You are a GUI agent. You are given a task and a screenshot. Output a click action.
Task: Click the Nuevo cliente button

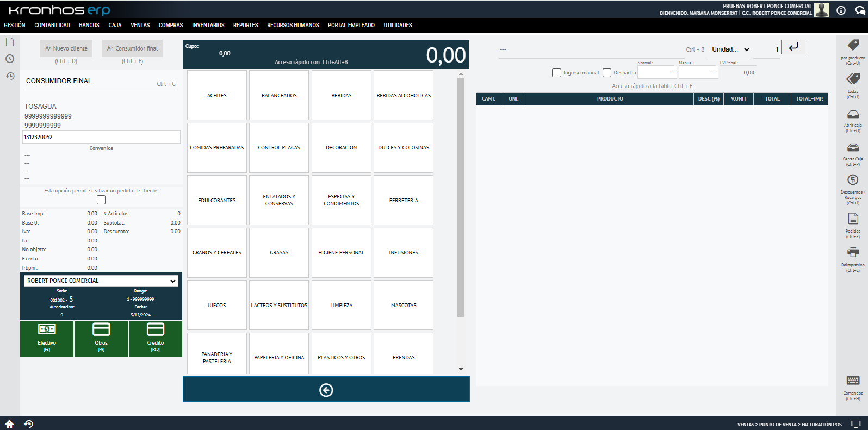[x=66, y=48]
